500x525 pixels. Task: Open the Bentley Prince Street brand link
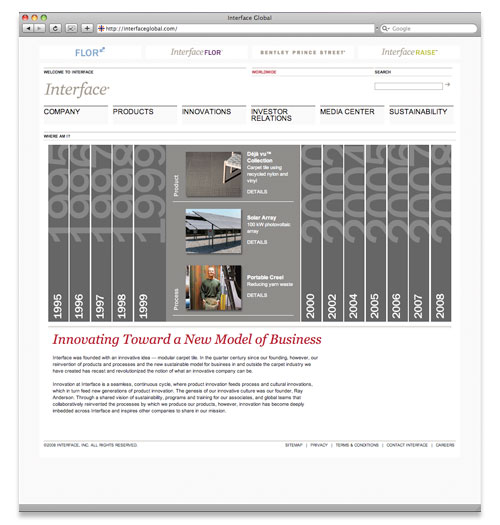[302, 52]
